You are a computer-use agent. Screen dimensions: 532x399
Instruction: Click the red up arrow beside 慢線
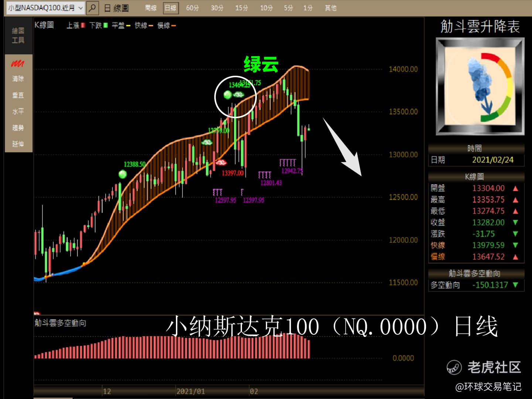pyautogui.click(x=515, y=257)
